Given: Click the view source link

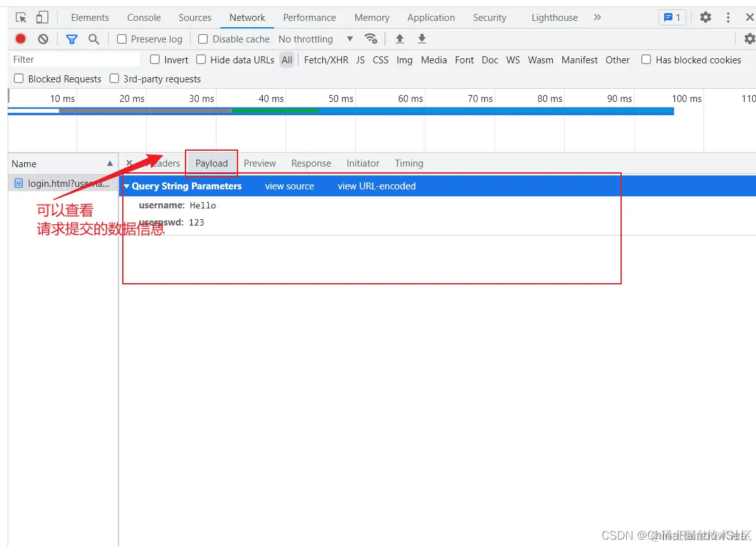Looking at the screenshot, I should click(289, 186).
